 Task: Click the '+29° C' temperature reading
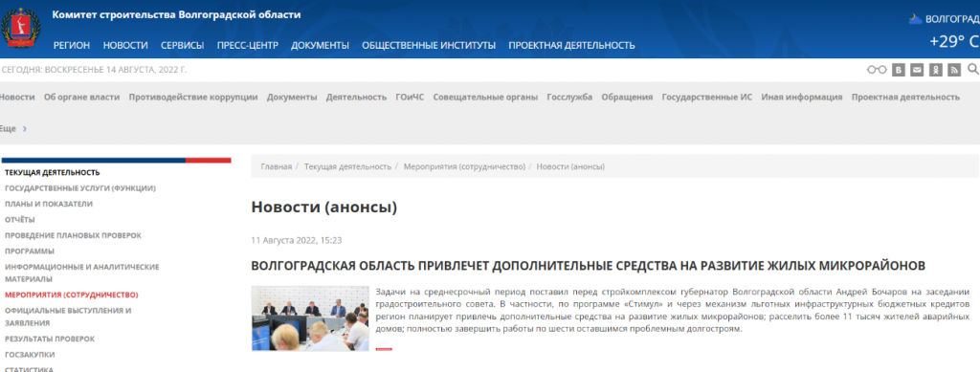point(954,41)
